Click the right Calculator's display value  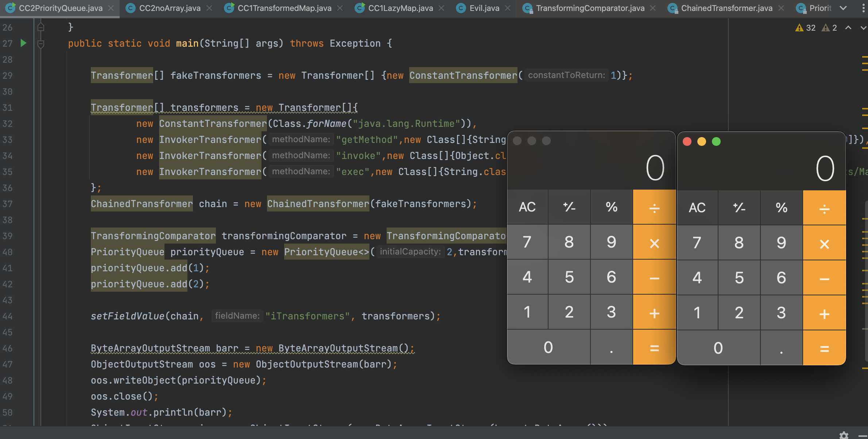tap(825, 168)
